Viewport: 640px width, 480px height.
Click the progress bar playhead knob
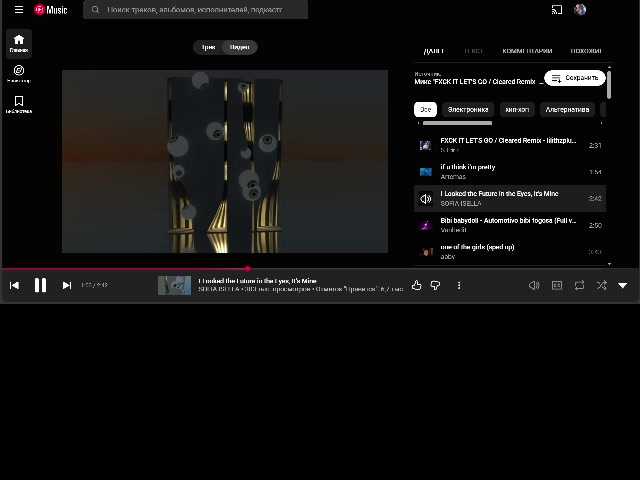[x=248, y=269]
